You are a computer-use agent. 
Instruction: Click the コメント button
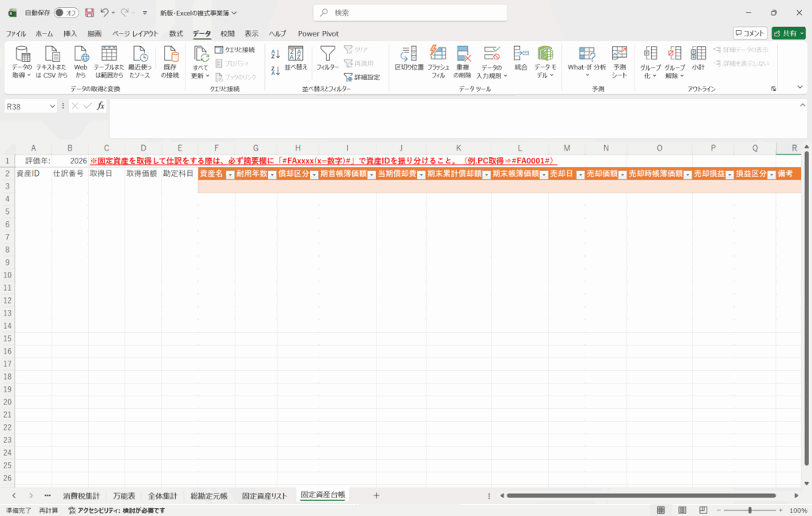point(750,33)
